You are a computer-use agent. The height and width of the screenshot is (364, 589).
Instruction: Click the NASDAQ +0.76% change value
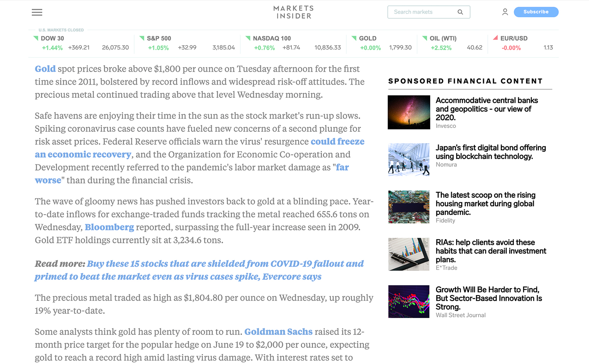pyautogui.click(x=265, y=48)
